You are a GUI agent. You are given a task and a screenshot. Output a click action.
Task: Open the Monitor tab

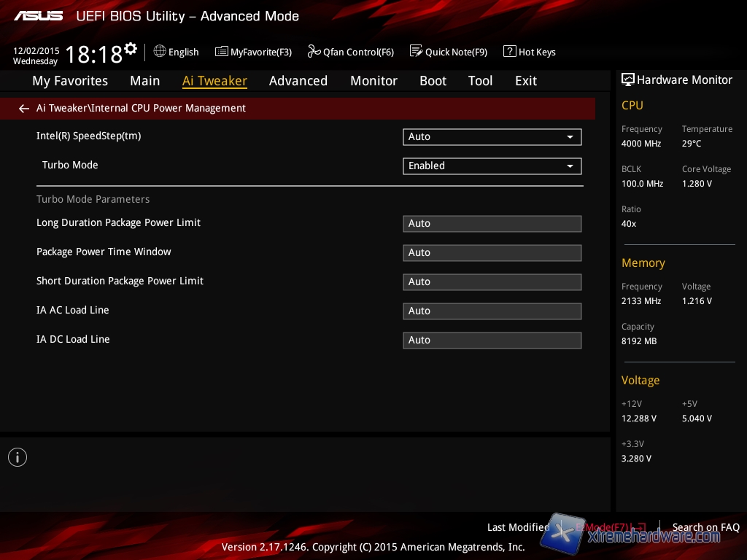coord(373,81)
